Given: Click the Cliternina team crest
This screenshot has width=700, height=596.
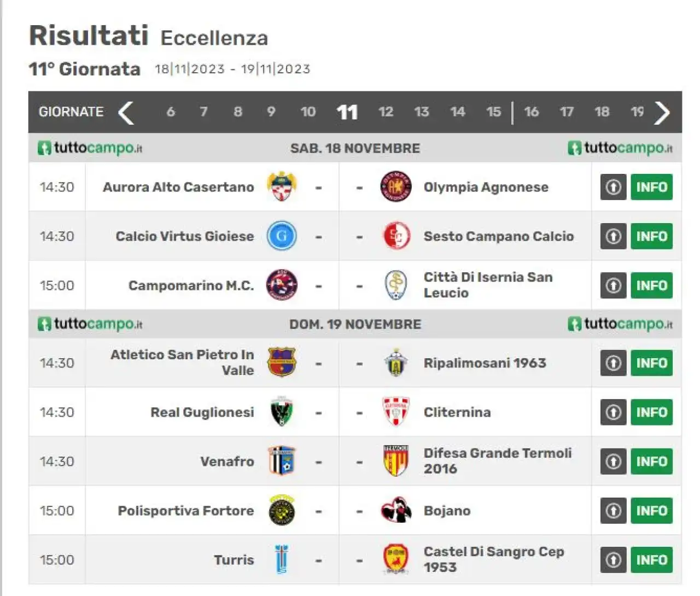Looking at the screenshot, I should [395, 411].
